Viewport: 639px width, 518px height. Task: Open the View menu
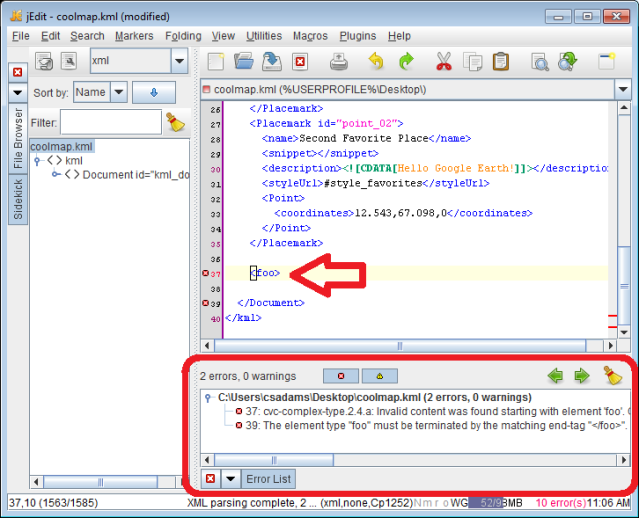tap(223, 36)
